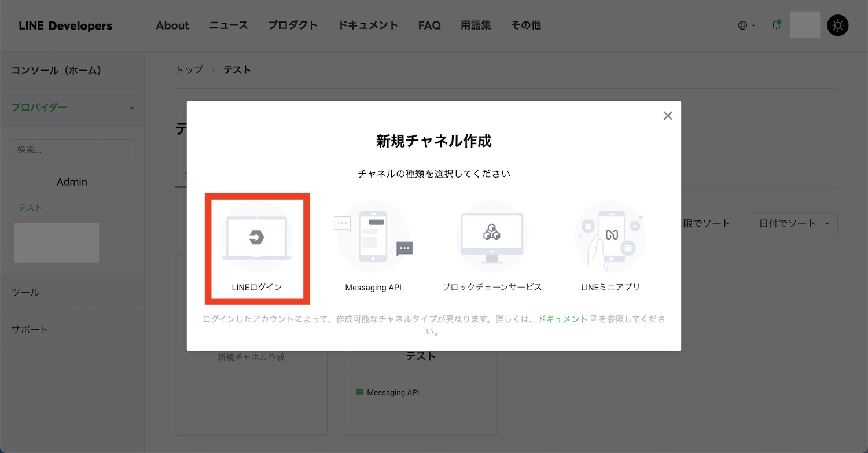
Task: Open the その他 menu item
Action: (x=526, y=25)
